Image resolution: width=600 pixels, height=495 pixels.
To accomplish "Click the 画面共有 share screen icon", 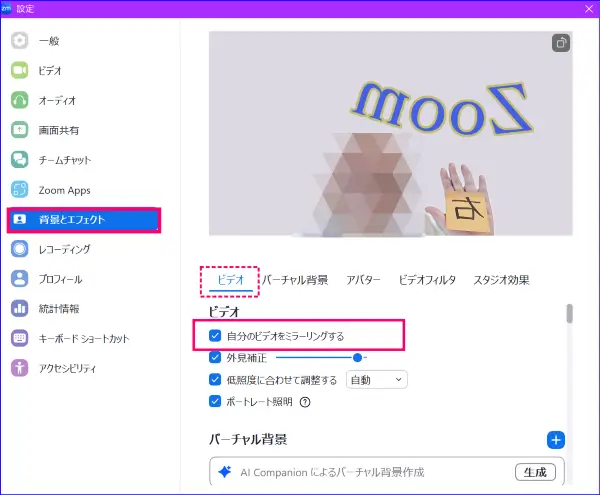I will point(20,130).
